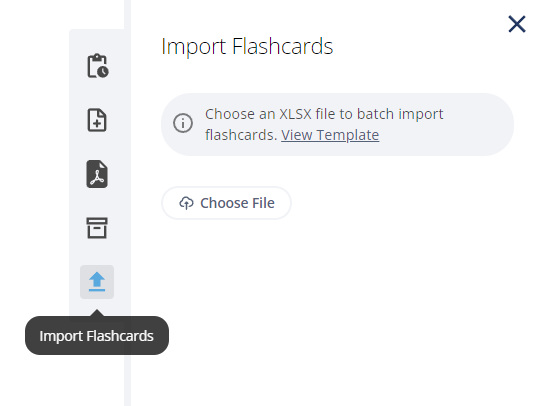The height and width of the screenshot is (406, 544).
Task: Close the Import Flashcards panel with the X
Action: pyautogui.click(x=517, y=24)
